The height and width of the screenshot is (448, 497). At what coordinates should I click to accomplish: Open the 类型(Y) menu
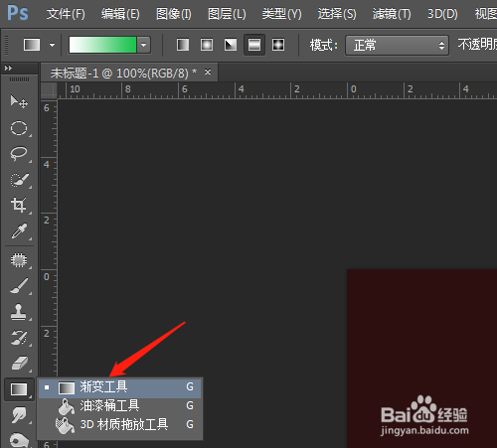[x=281, y=14]
